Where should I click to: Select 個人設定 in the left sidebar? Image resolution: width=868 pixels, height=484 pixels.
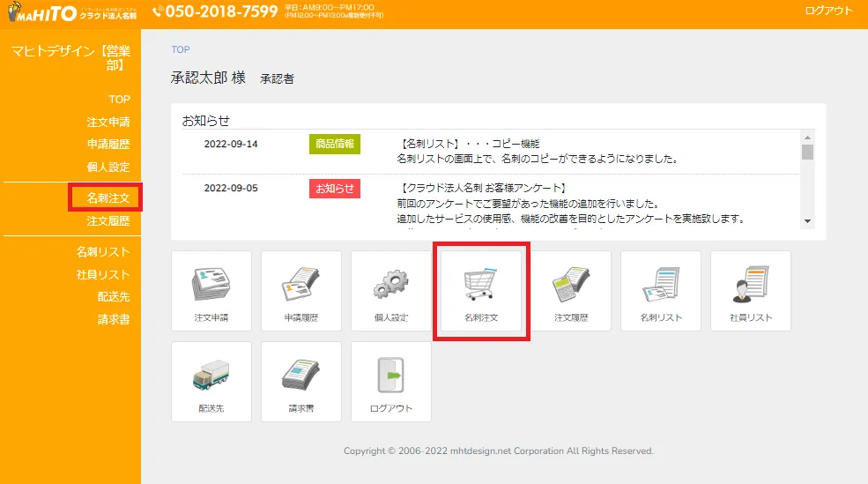click(108, 167)
